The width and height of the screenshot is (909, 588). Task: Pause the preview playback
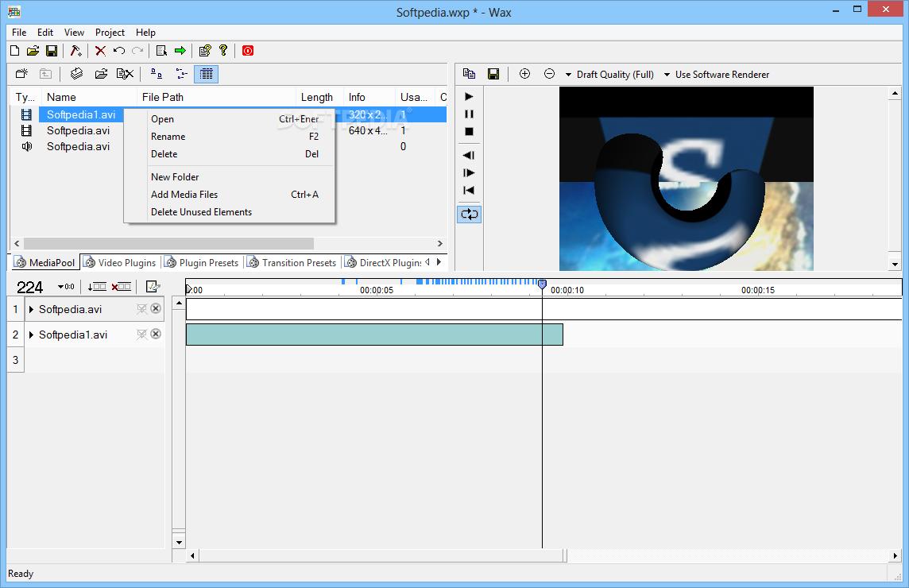click(x=469, y=114)
